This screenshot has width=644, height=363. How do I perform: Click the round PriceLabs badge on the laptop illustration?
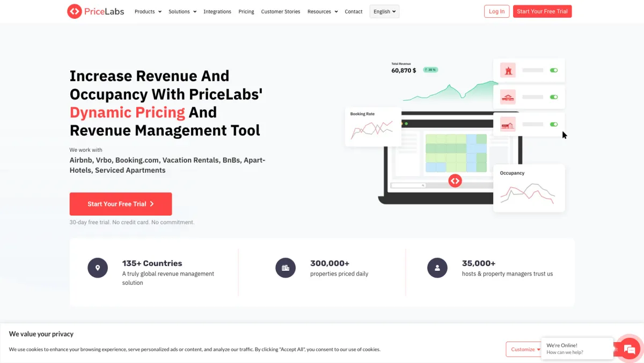point(455,181)
